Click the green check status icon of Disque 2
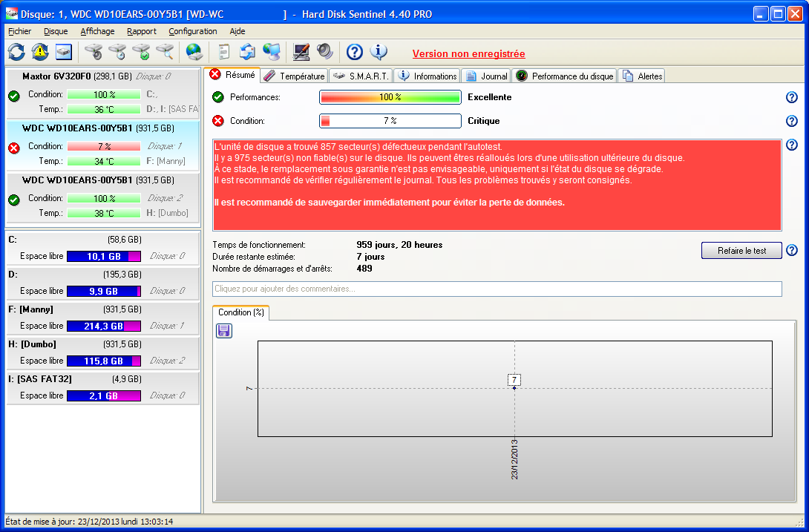The width and height of the screenshot is (809, 532). pos(14,200)
